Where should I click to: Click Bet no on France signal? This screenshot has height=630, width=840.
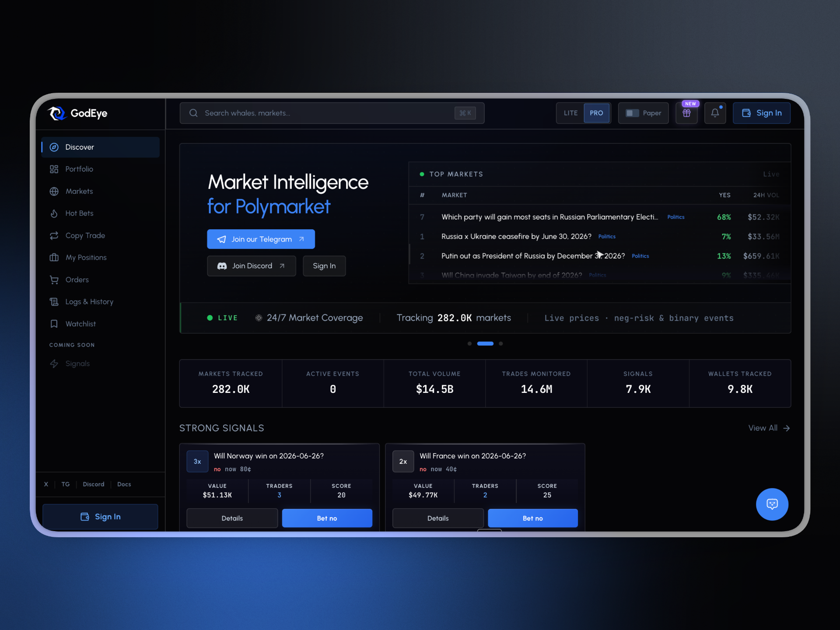533,518
